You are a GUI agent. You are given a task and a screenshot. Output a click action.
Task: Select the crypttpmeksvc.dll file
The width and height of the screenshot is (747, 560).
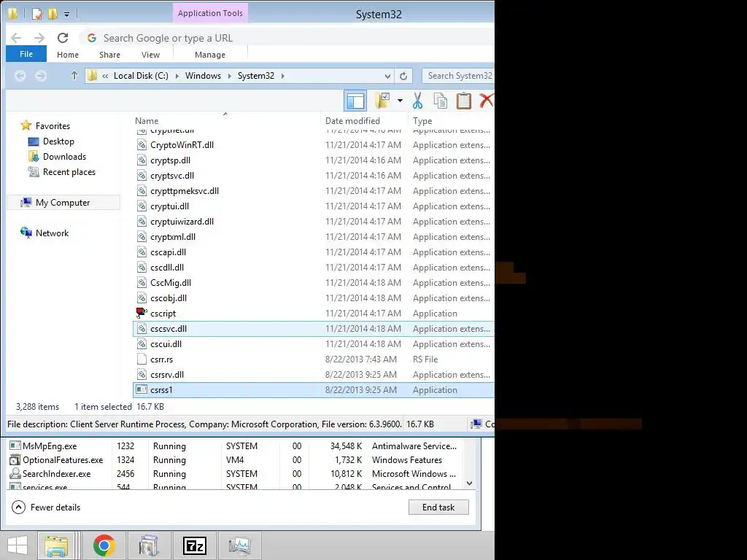314,190
